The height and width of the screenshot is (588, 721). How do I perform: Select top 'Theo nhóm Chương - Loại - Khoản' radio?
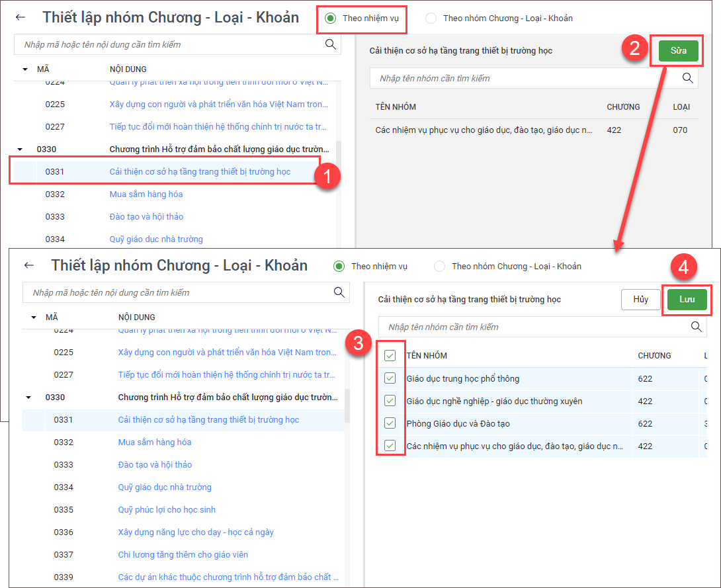[x=431, y=18]
